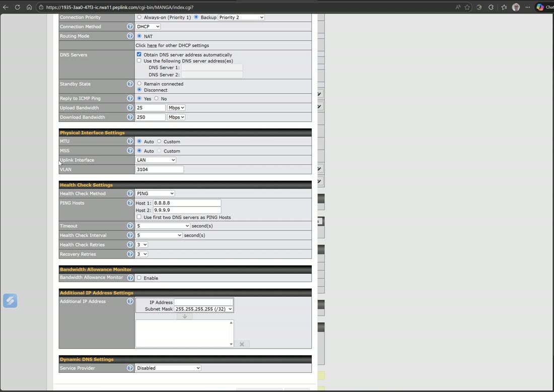
Task: Open help for Timeout setting
Action: point(130,226)
